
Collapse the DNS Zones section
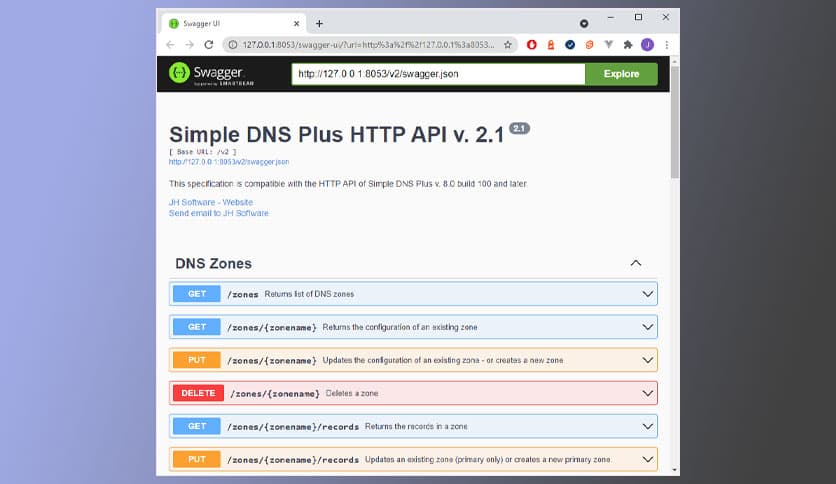(x=636, y=263)
